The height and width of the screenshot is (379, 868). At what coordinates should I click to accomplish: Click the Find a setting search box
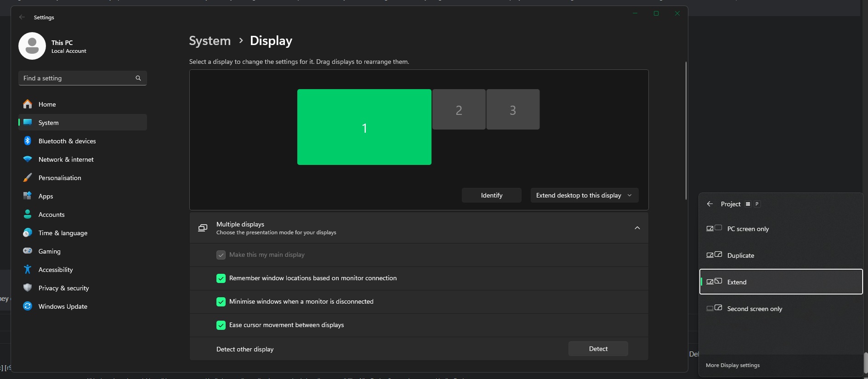pyautogui.click(x=83, y=78)
